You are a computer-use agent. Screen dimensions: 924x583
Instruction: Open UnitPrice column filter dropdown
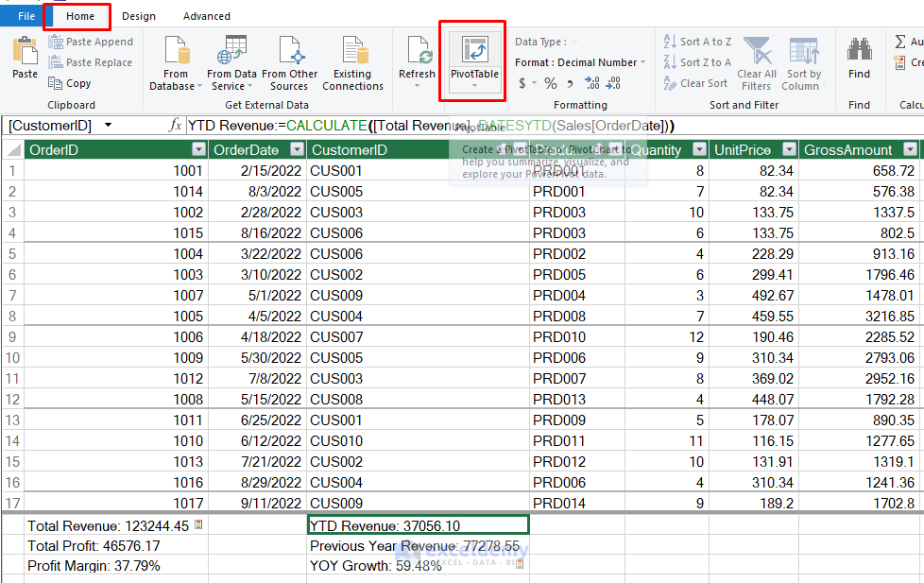tap(790, 149)
